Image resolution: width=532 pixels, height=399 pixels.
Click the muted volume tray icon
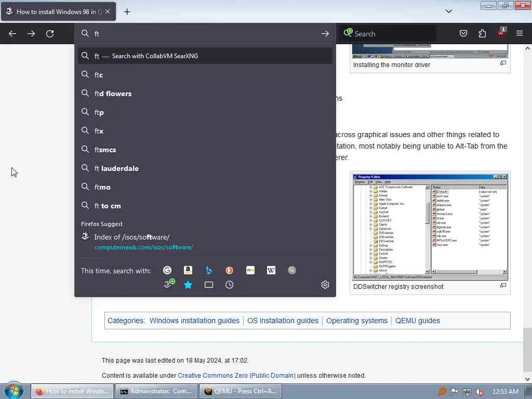pyautogui.click(x=480, y=392)
